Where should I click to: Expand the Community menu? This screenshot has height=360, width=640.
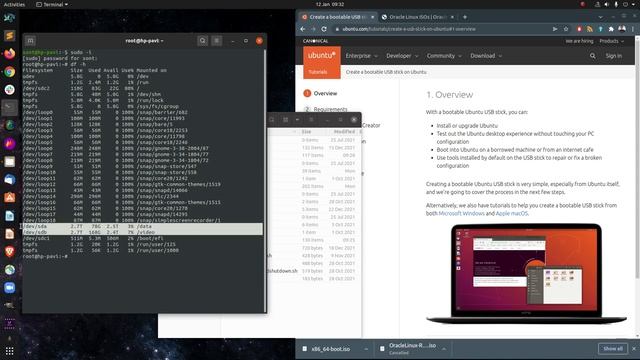pos(444,56)
